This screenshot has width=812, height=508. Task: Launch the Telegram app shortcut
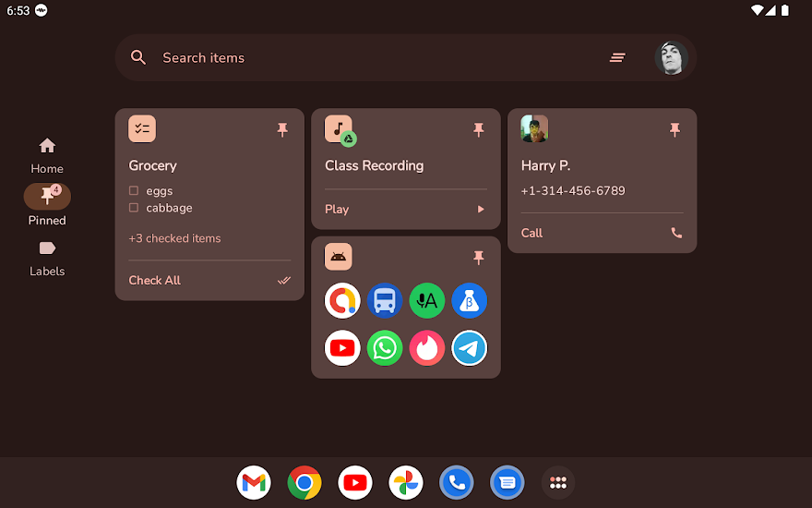(x=470, y=348)
